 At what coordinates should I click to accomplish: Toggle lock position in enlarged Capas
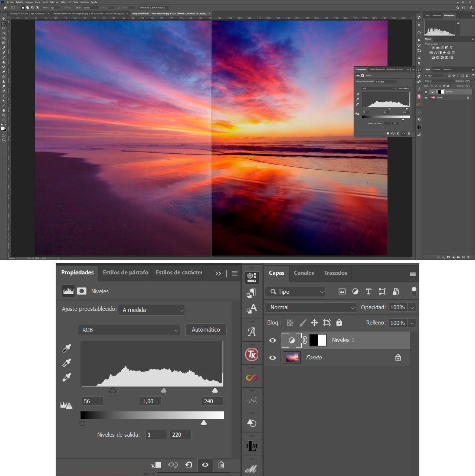(x=314, y=323)
